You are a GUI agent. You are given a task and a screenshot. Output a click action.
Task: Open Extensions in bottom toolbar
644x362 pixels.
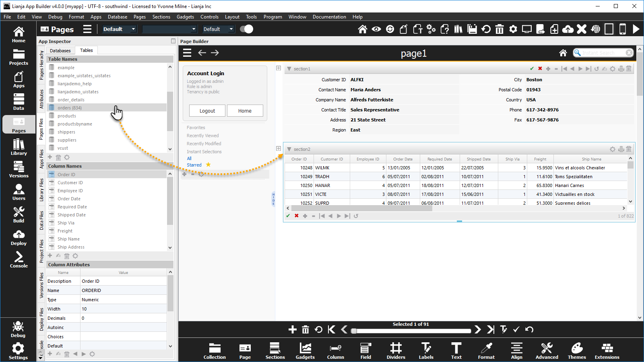coord(607,350)
